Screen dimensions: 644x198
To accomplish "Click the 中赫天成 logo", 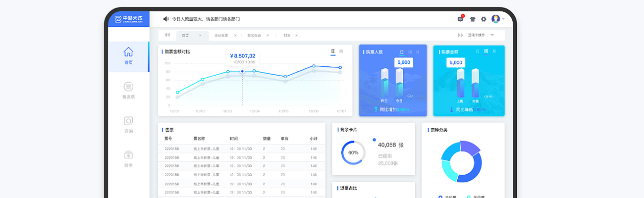I will 128,19.
